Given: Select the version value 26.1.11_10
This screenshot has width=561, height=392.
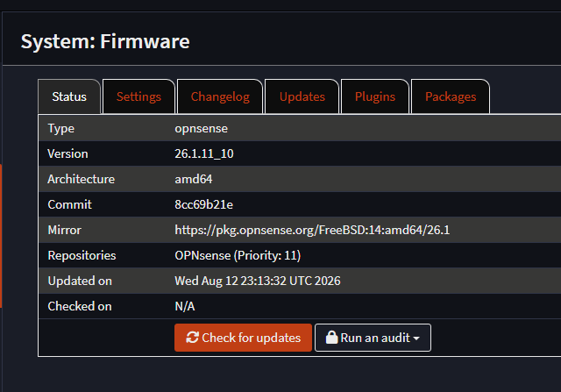Looking at the screenshot, I should coord(204,153).
